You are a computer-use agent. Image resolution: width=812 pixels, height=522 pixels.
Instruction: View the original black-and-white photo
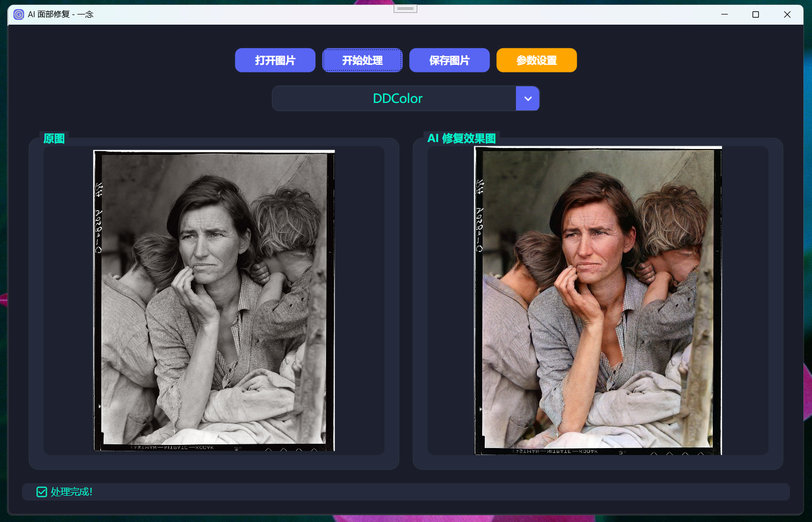coord(214,301)
